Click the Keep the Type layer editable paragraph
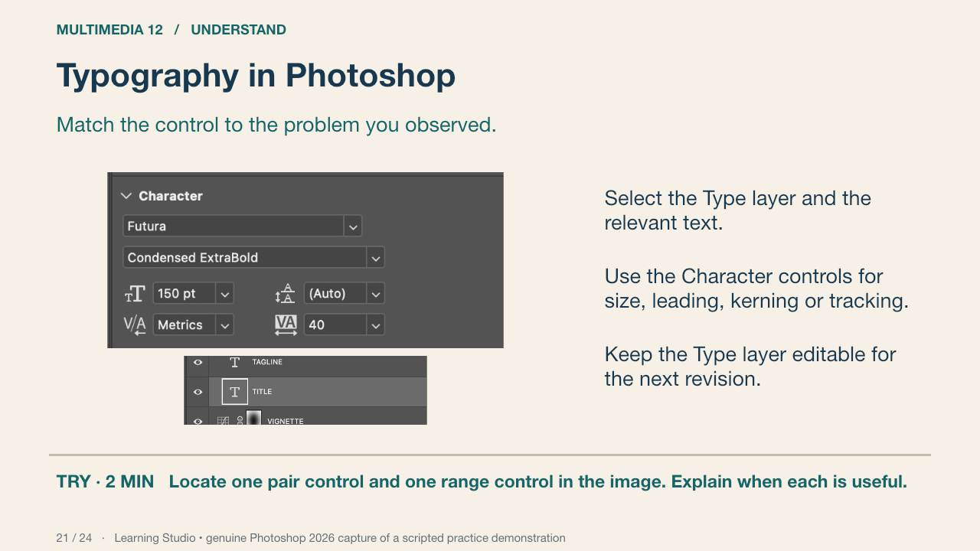Viewport: 980px width, 551px height. pyautogui.click(x=750, y=367)
